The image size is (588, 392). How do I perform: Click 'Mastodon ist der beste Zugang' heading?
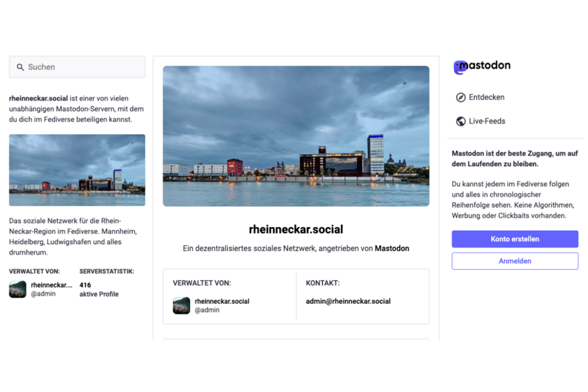click(514, 159)
